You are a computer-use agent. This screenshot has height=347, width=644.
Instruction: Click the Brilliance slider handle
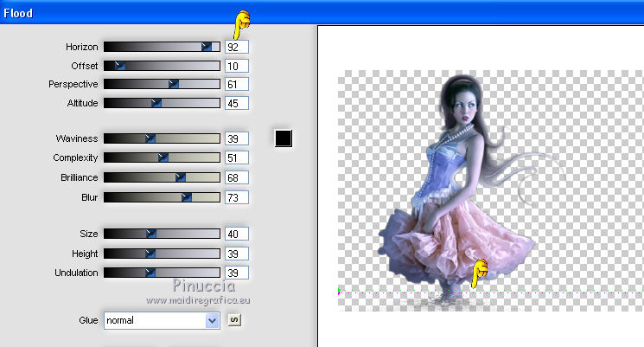click(181, 177)
